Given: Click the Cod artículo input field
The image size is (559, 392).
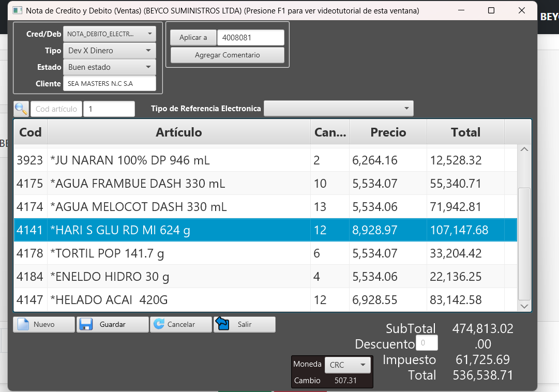Looking at the screenshot, I should point(56,109).
